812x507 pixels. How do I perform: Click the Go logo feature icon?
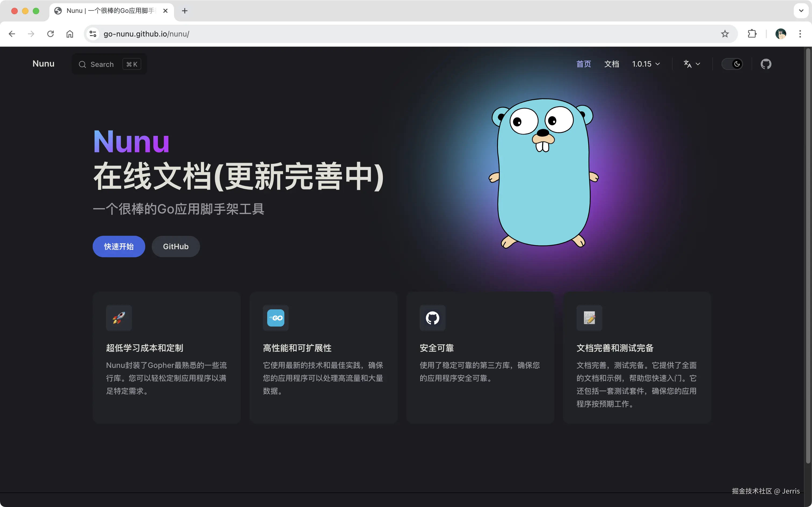275,318
